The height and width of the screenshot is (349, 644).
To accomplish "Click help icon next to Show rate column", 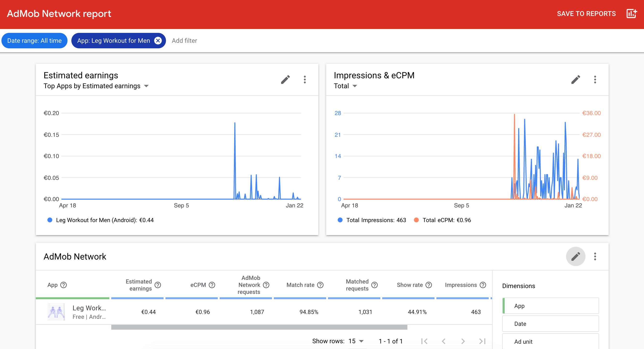I will pyautogui.click(x=429, y=285).
